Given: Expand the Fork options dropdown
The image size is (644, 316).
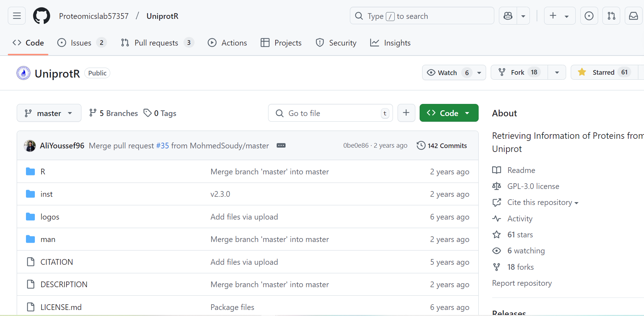Looking at the screenshot, I should coord(557,73).
